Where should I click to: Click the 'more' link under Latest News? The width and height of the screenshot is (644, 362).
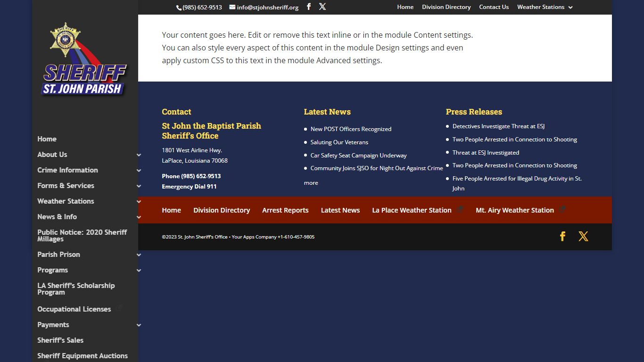(311, 183)
